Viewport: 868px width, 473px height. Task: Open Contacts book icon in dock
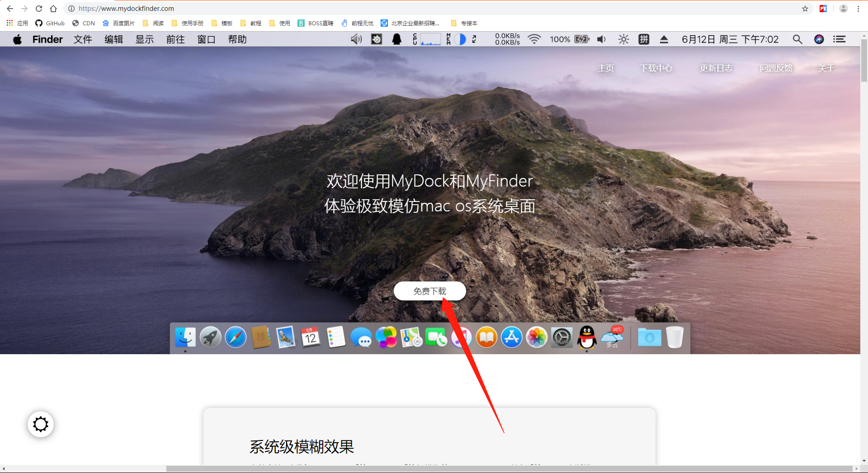[x=261, y=337]
